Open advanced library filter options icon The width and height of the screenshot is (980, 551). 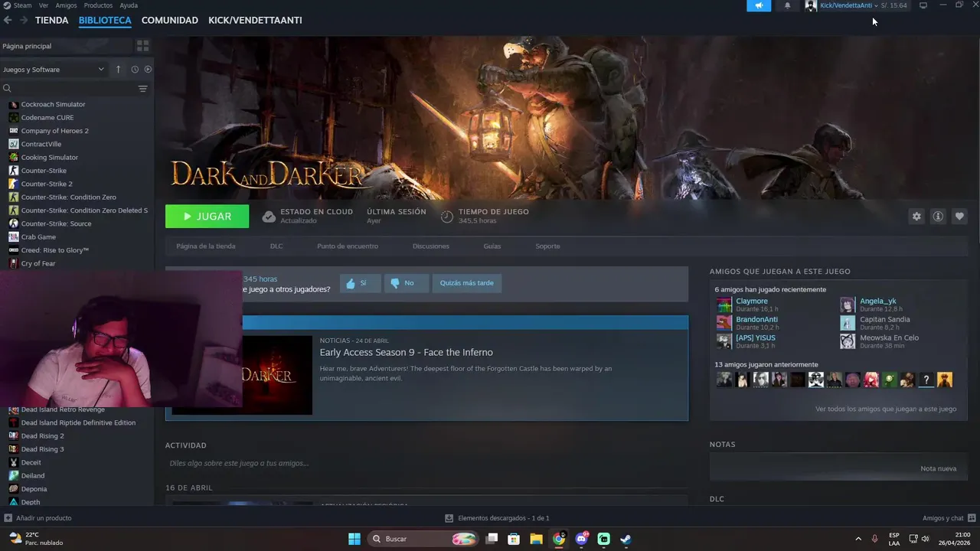(142, 89)
